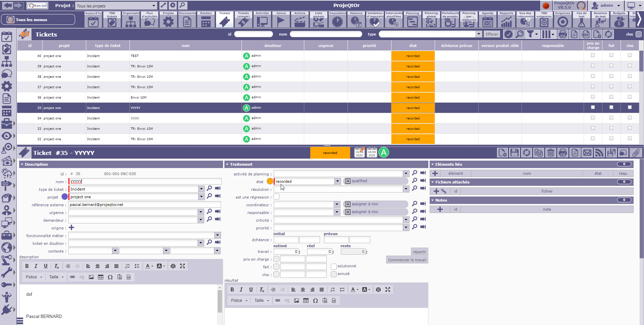Check the 'est une régression' checkbox
This screenshot has width=644, height=325.
point(276,197)
